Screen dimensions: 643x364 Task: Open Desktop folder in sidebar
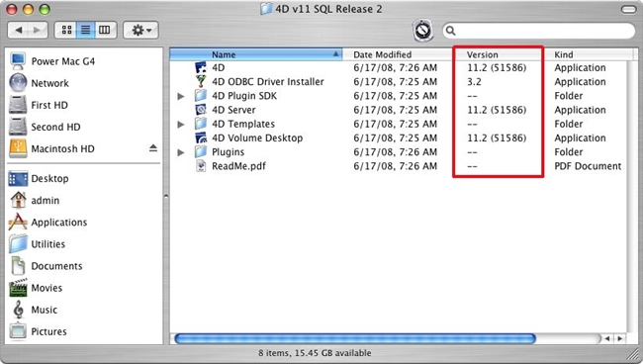49,179
